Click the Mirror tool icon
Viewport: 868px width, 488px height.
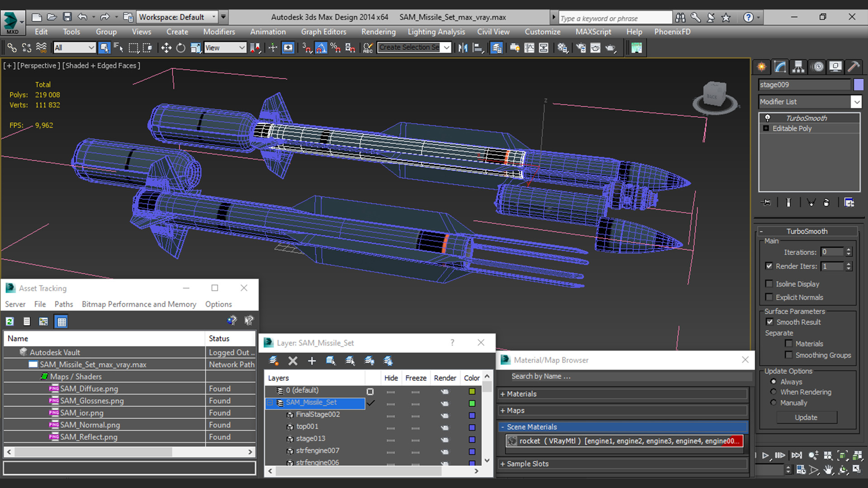(x=462, y=47)
